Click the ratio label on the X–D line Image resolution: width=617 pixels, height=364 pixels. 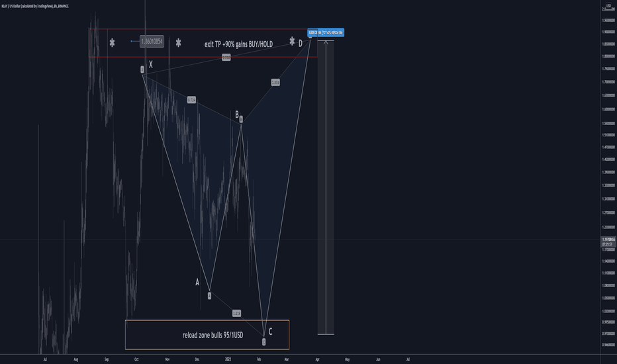pos(226,58)
